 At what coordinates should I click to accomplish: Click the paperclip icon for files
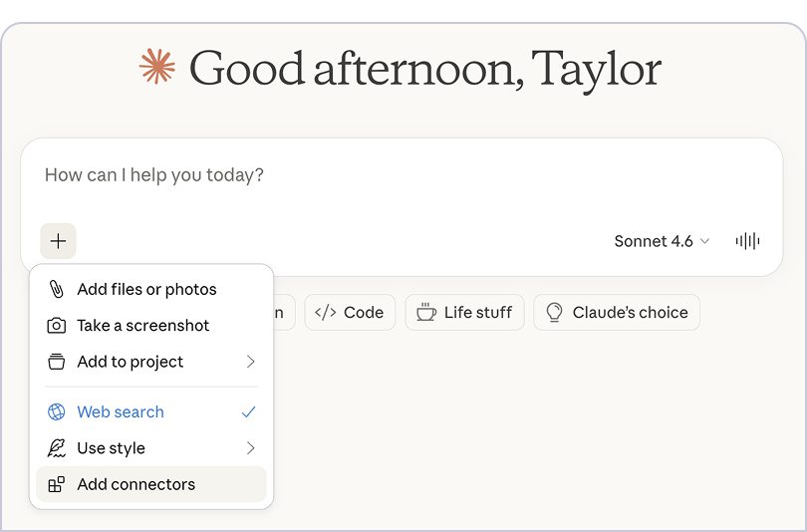[57, 290]
